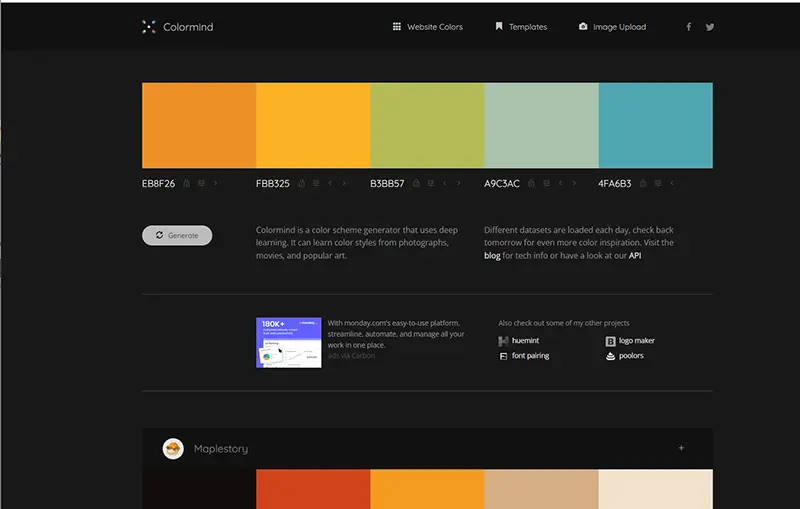This screenshot has height=509, width=800.
Task: Open the Facebook page icon
Action: [x=688, y=27]
